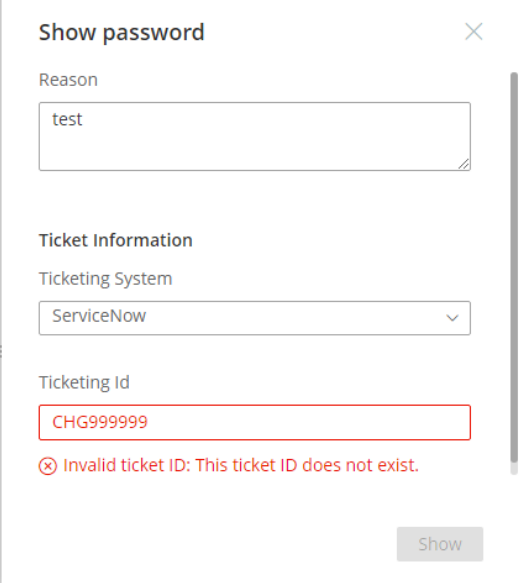Click the red error circle-x icon
Screen dimensions: 519x583
pos(48,466)
